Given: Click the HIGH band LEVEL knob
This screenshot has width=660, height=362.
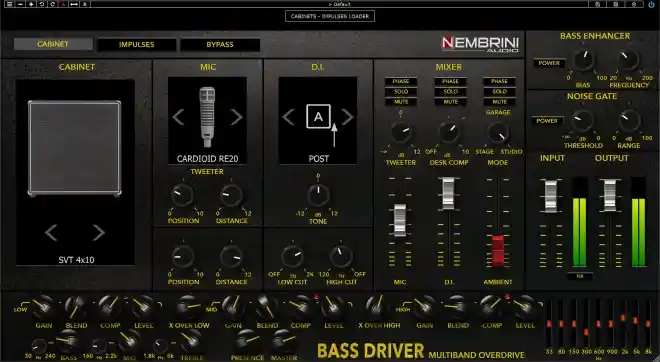Looking at the screenshot, I should pyautogui.click(x=525, y=307).
